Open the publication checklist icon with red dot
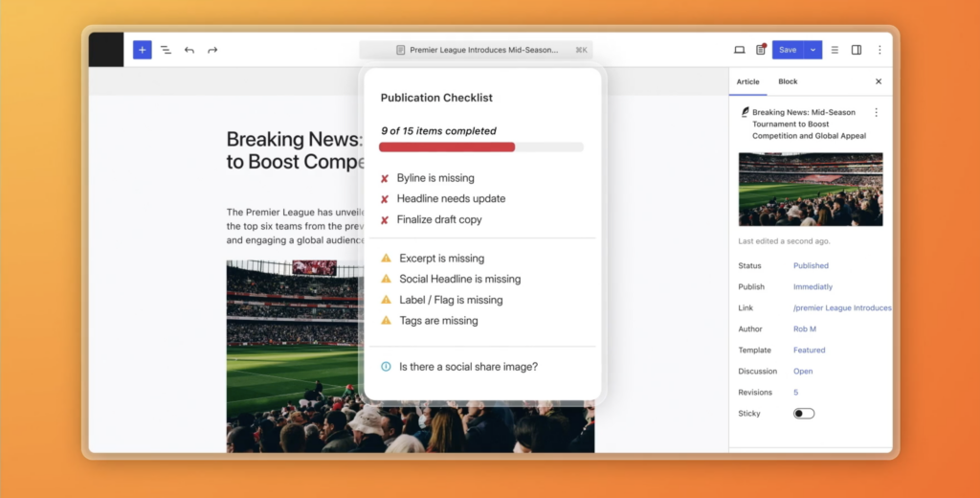 (x=761, y=50)
